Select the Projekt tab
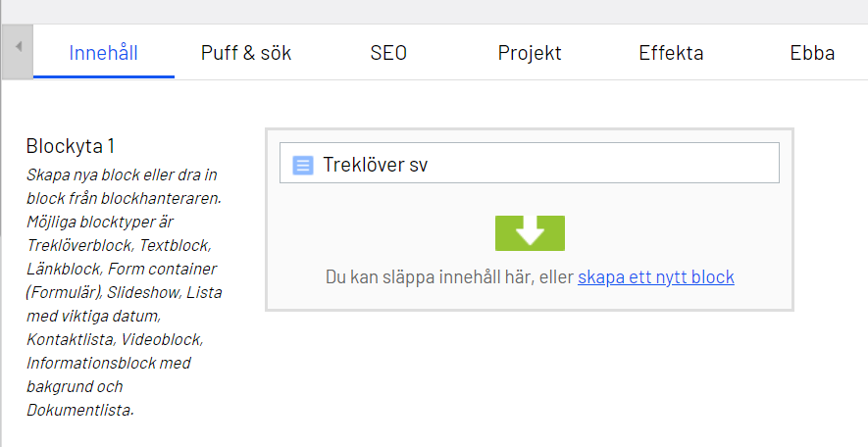Screen dimensions: 868x447 click(530, 53)
